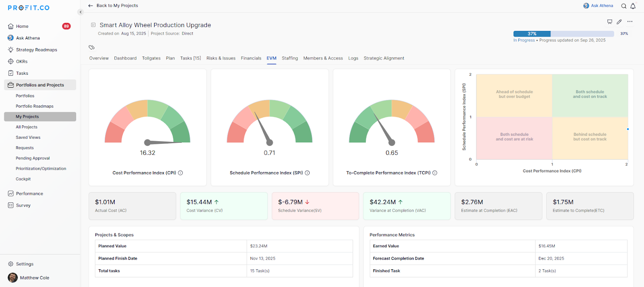The height and width of the screenshot is (287, 644).
Task: Click the blue data point on SPI chart
Action: (627, 129)
